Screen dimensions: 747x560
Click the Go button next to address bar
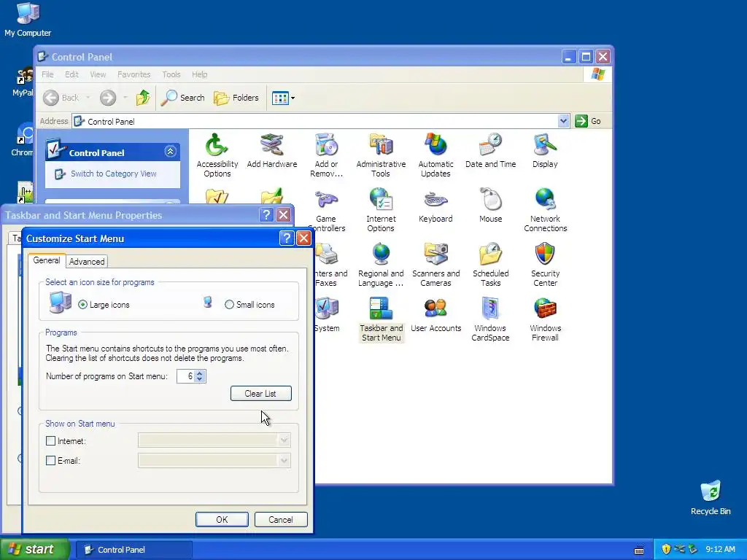click(588, 121)
